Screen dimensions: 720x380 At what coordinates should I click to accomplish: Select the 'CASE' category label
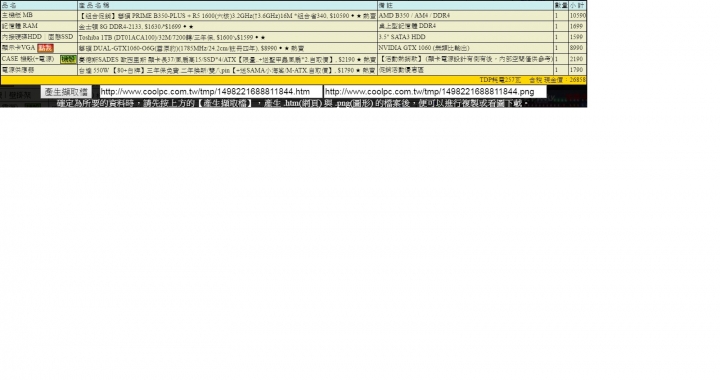[28, 59]
